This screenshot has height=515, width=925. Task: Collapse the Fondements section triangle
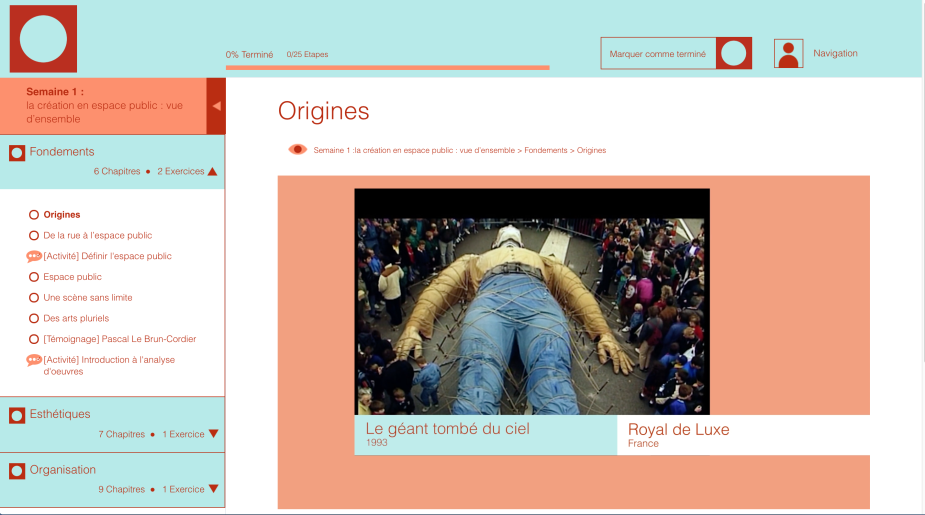pyautogui.click(x=212, y=172)
